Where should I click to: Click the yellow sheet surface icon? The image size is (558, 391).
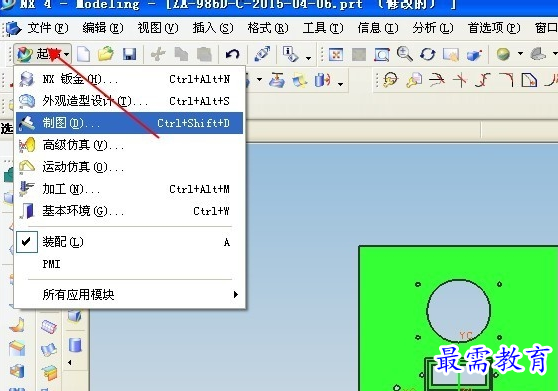click(300, 80)
